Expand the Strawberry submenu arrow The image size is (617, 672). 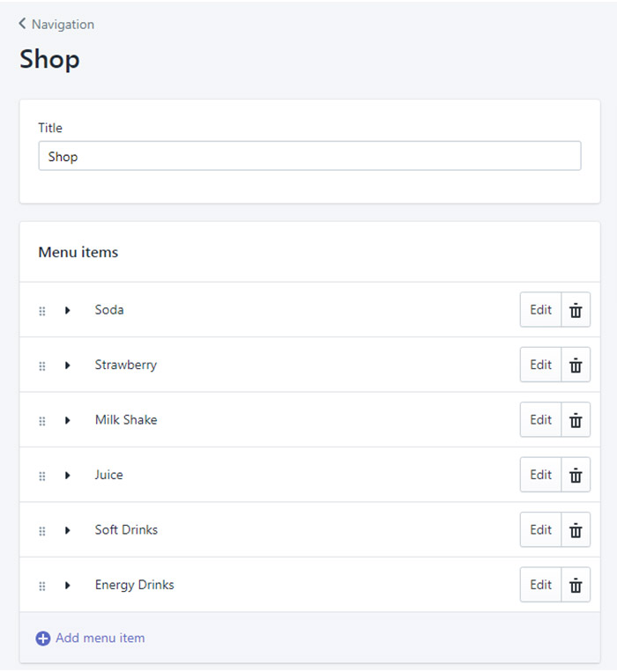tap(67, 366)
